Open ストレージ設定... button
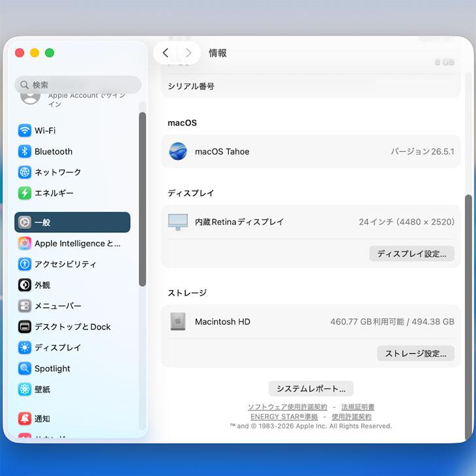476x476 pixels. [415, 353]
